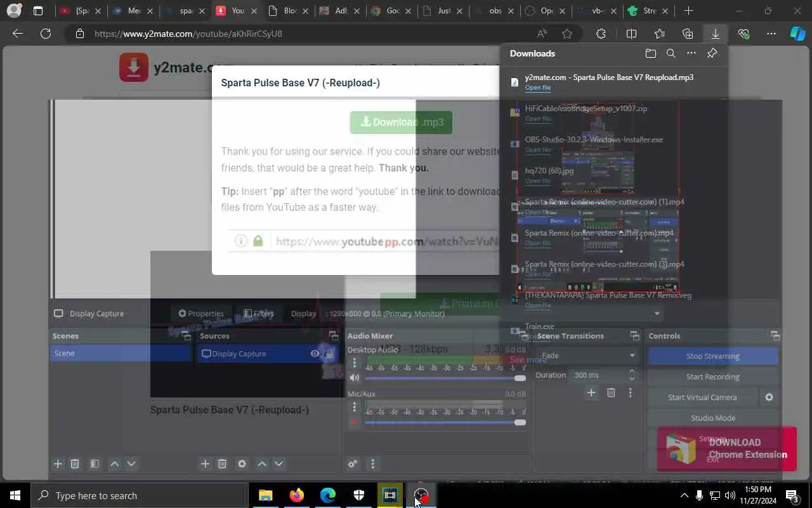Switch to the y2mate 'You' tab
The image size is (812, 508).
(x=237, y=11)
